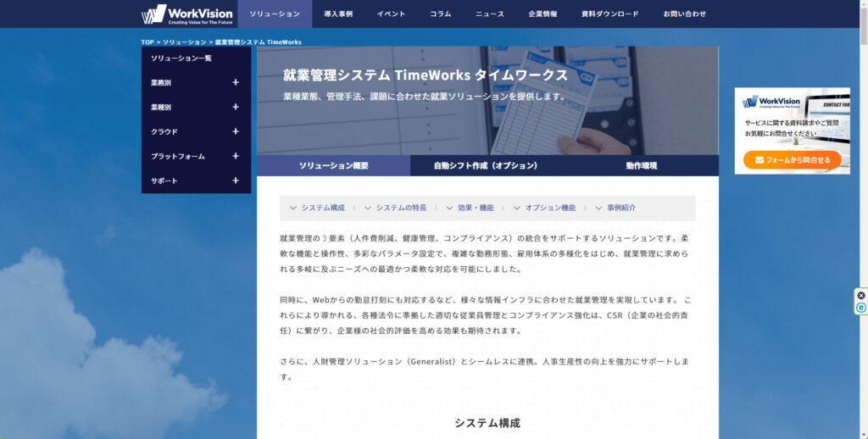Click envelope icon on orange inquiry button

click(x=759, y=159)
